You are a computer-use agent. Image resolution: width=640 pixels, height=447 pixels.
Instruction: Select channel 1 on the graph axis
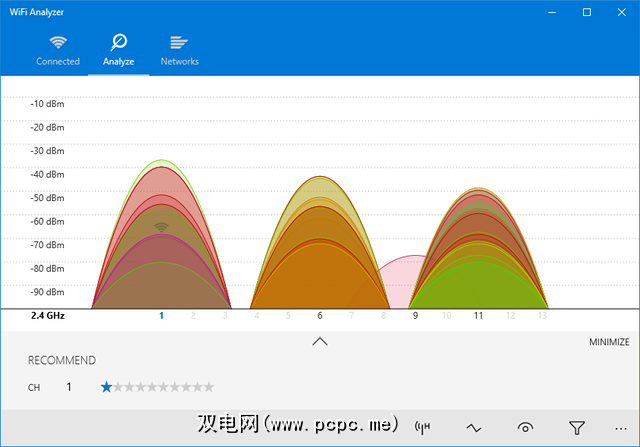pyautogui.click(x=161, y=316)
